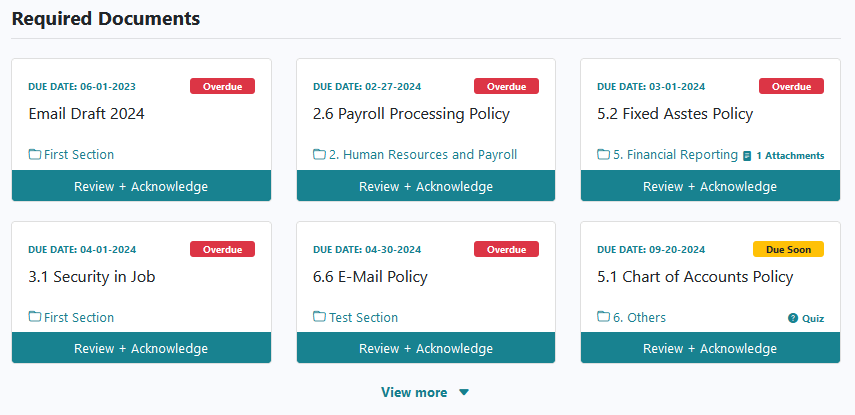This screenshot has height=415, width=855.
Task: Review + Acknowledge 3.1 Security in Job
Action: 141,348
